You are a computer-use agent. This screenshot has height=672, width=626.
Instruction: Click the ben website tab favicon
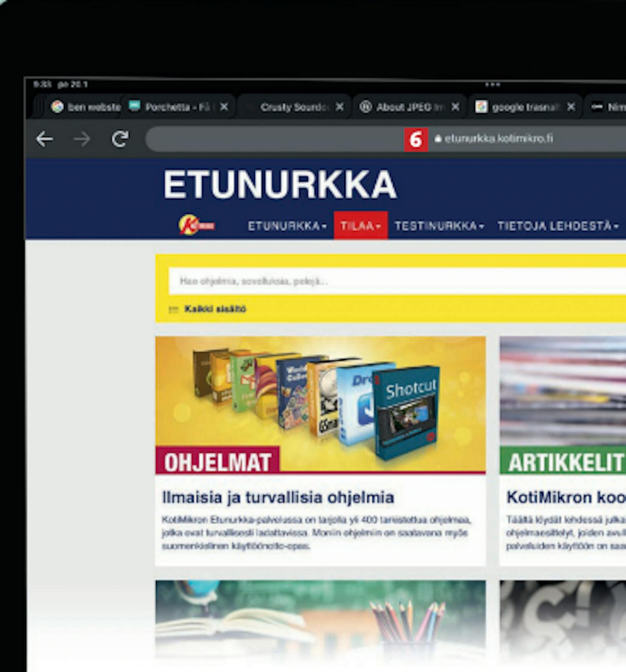[58, 107]
